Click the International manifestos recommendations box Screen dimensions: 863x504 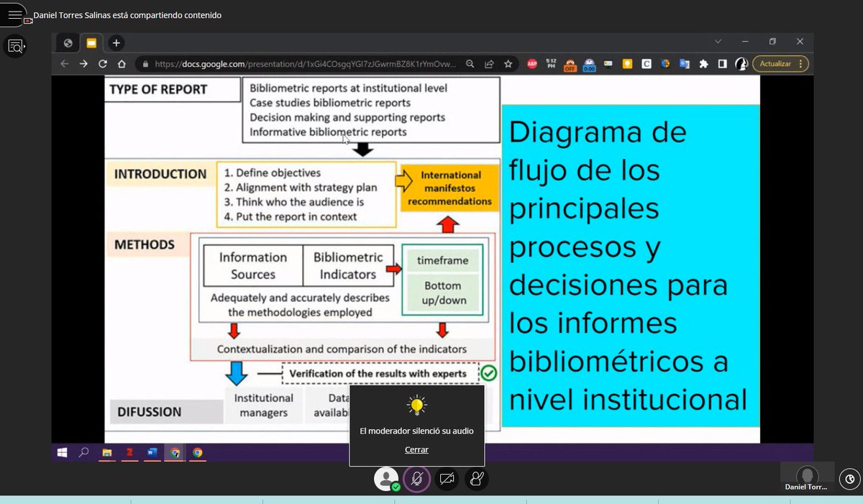pos(450,188)
